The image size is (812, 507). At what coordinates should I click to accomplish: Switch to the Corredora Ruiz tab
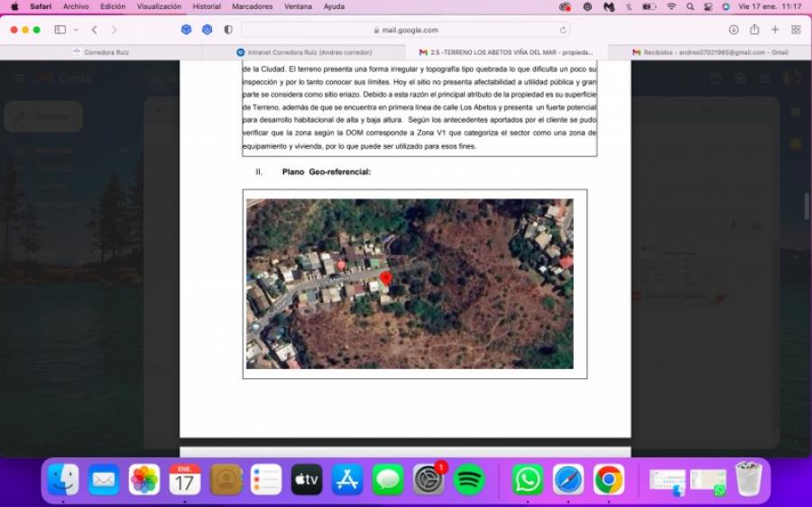click(x=106, y=52)
